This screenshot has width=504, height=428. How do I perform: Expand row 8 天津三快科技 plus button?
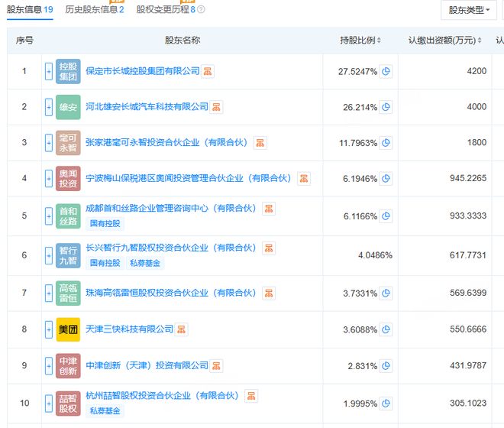[x=49, y=329]
